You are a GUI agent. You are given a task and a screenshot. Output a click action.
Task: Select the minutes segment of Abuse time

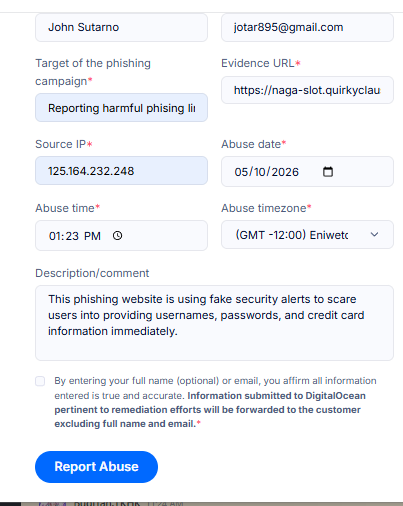pos(72,236)
